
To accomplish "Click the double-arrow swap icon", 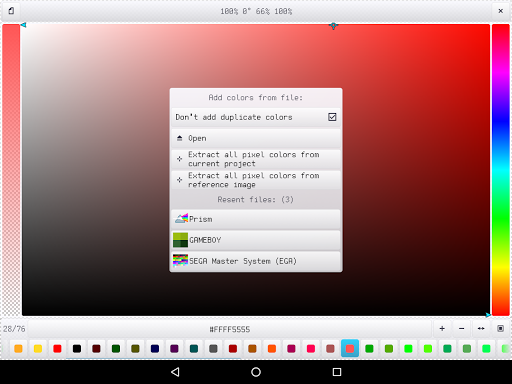I will (481, 329).
